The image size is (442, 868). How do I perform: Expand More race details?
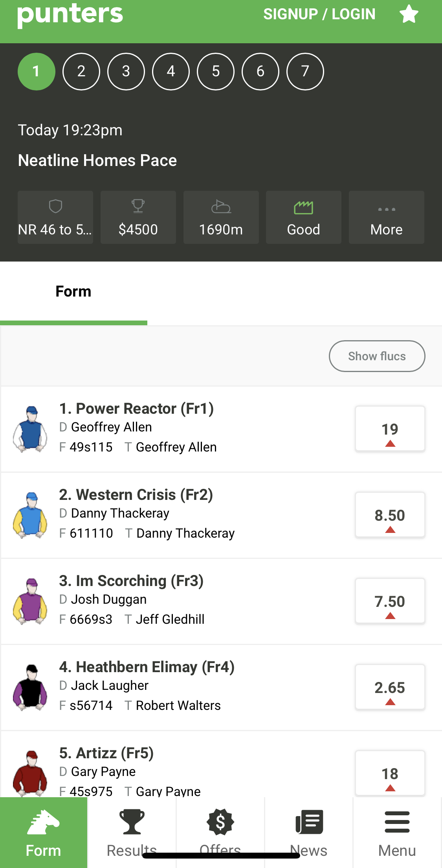click(387, 217)
